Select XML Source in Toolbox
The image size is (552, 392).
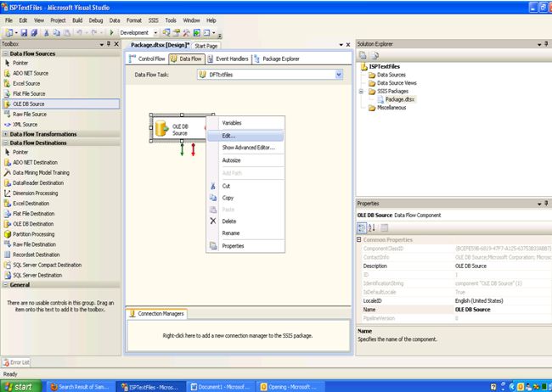25,124
